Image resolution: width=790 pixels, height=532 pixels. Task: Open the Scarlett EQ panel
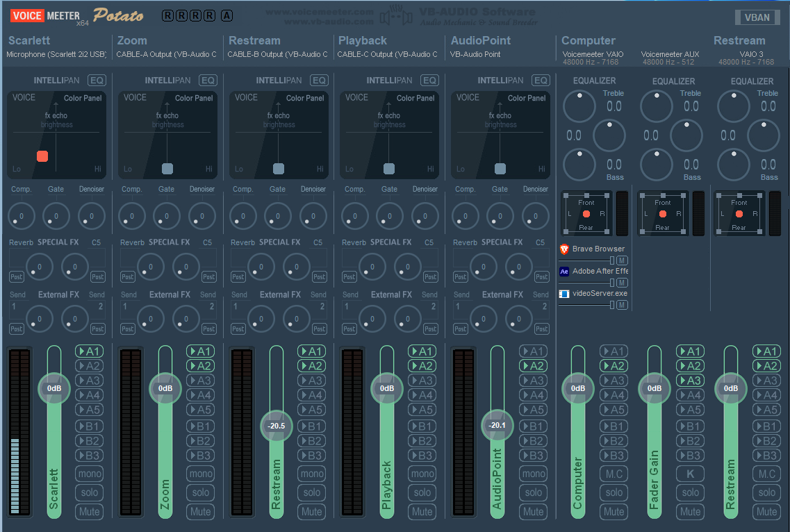click(x=97, y=80)
